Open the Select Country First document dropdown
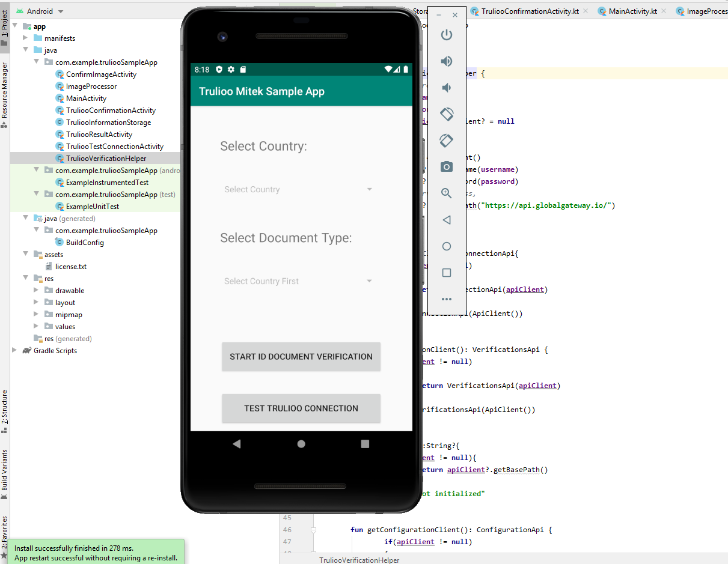 coord(298,281)
